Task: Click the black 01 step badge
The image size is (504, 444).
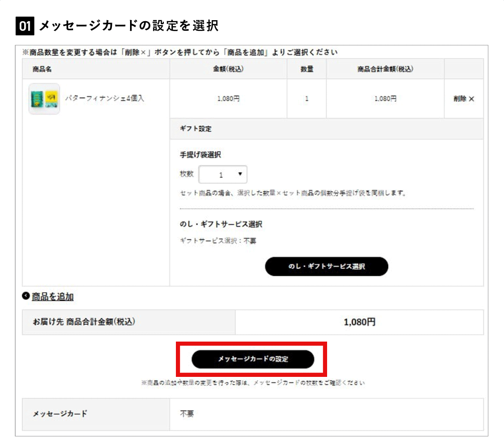Action: pyautogui.click(x=25, y=26)
